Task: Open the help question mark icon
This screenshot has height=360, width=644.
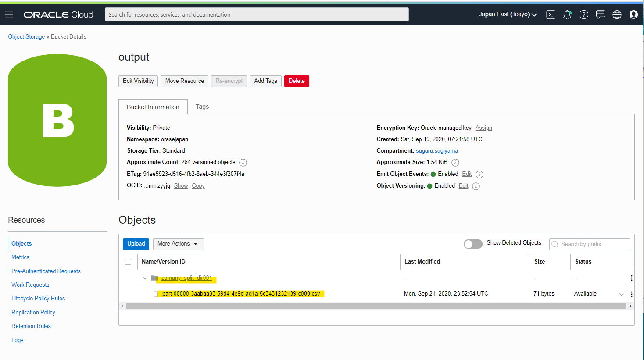Action: coord(583,14)
